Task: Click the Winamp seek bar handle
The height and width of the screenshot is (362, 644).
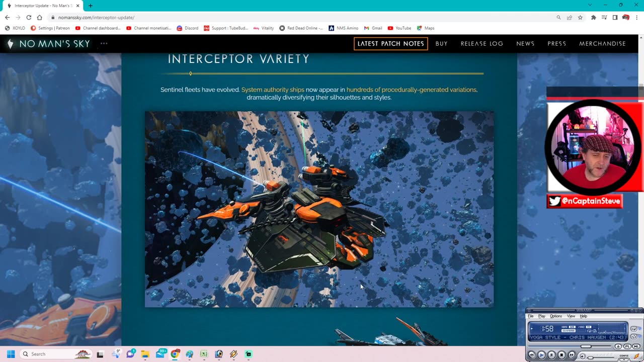Action: (586, 346)
